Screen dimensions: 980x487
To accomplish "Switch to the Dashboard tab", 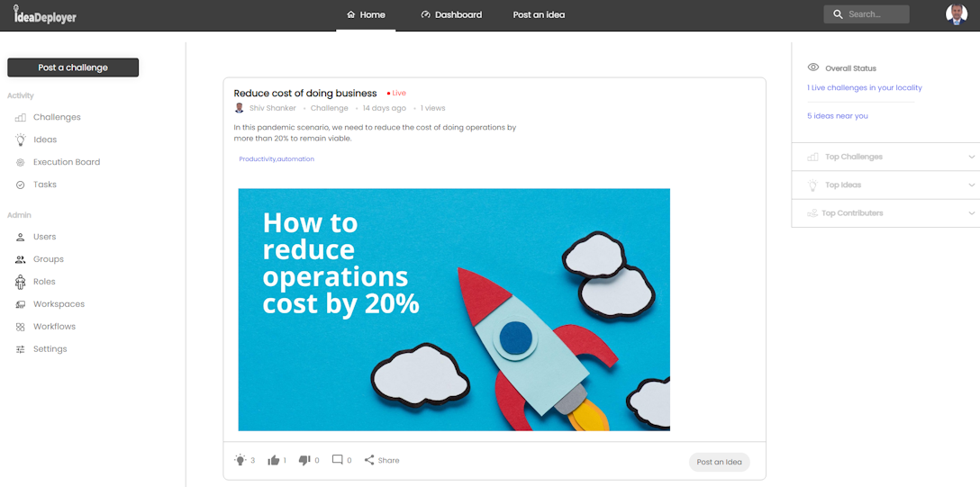I will point(451,14).
